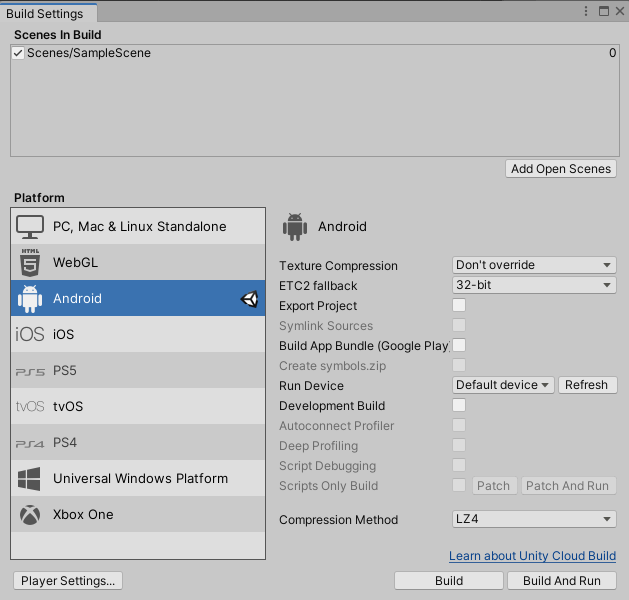The width and height of the screenshot is (629, 600).
Task: Click the Xbox One logo icon
Action: [x=30, y=515]
